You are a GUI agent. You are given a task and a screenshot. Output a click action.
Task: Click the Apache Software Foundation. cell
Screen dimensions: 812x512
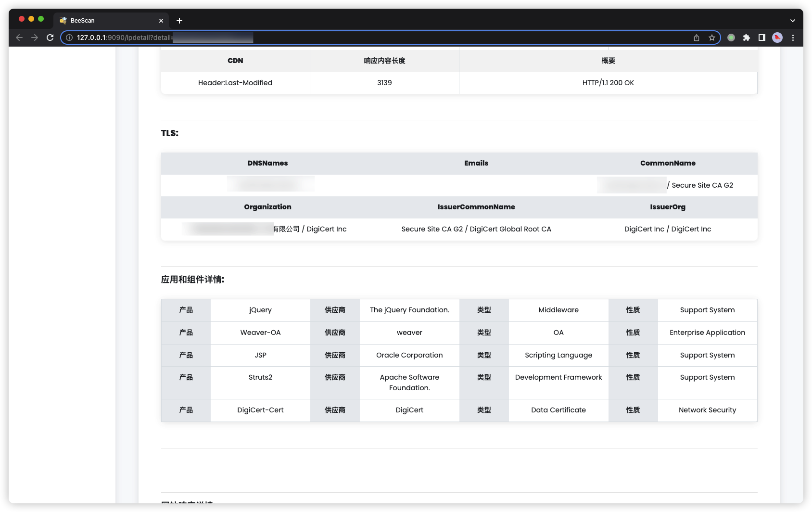pyautogui.click(x=409, y=383)
